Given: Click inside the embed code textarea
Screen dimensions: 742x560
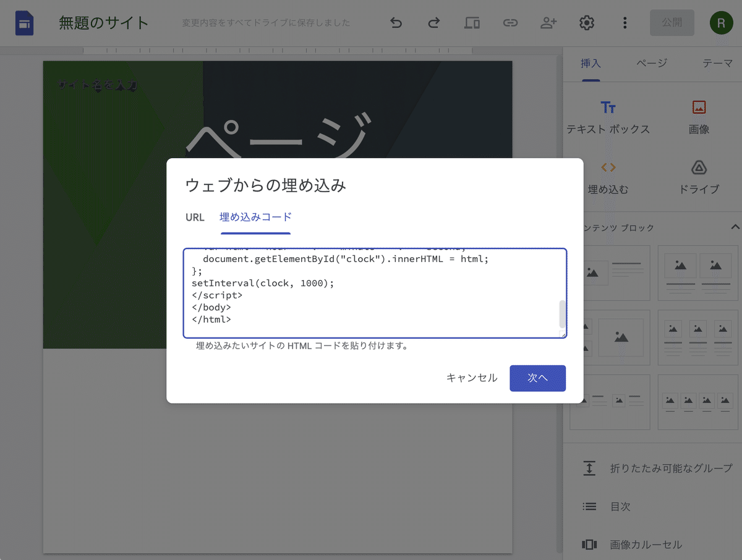Looking at the screenshot, I should click(x=375, y=293).
